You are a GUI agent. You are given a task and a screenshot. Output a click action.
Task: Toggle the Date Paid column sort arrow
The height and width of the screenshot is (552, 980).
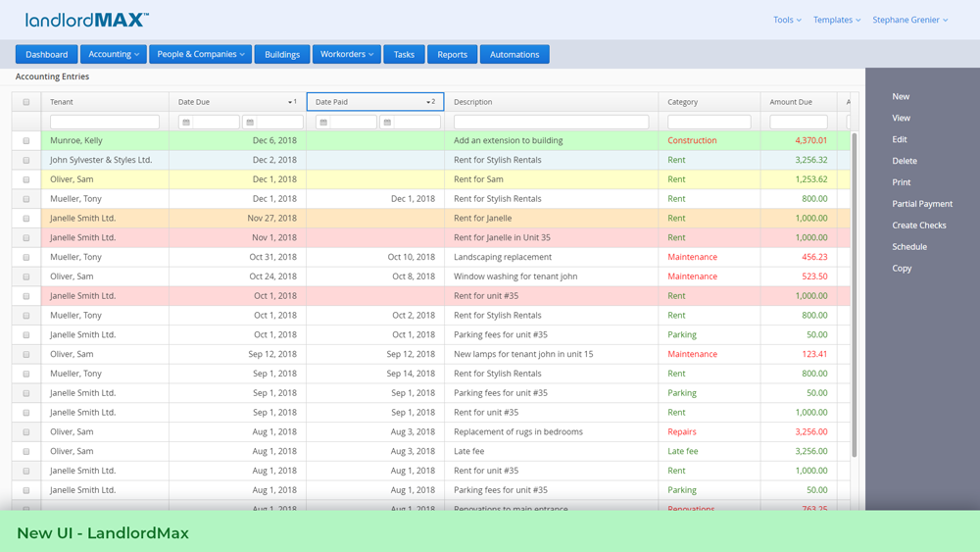coord(430,102)
